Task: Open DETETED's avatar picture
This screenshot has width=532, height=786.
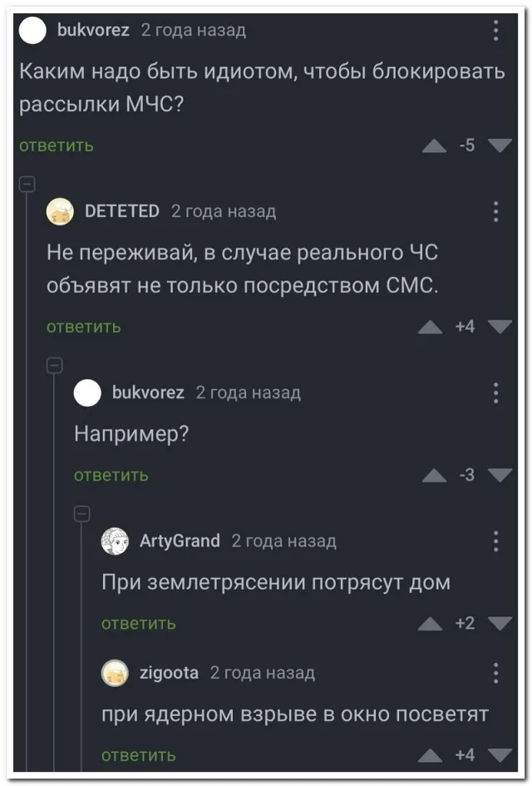Action: point(60,211)
